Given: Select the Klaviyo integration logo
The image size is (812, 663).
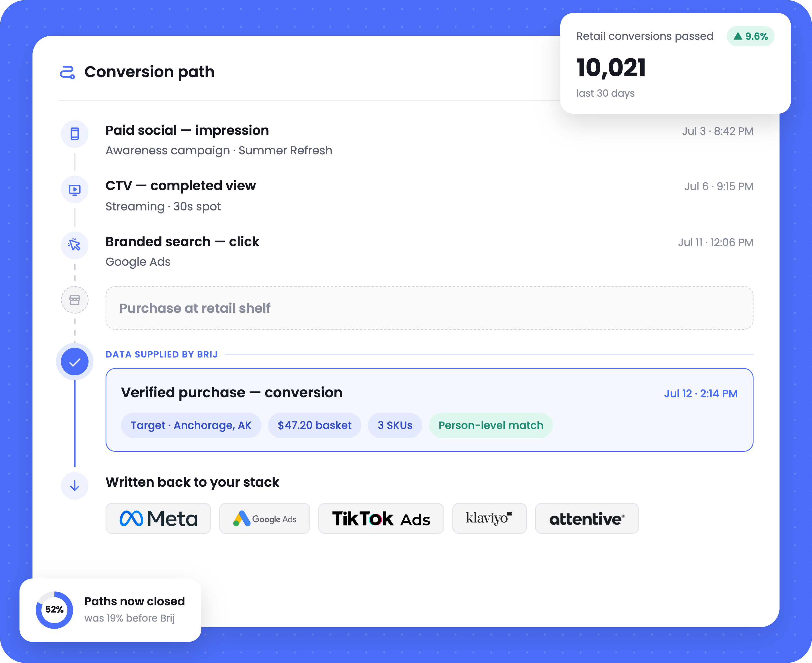Looking at the screenshot, I should tap(490, 518).
